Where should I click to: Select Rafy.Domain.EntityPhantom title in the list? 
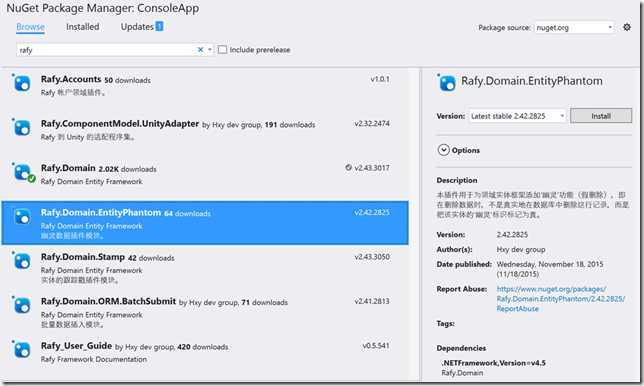(101, 212)
